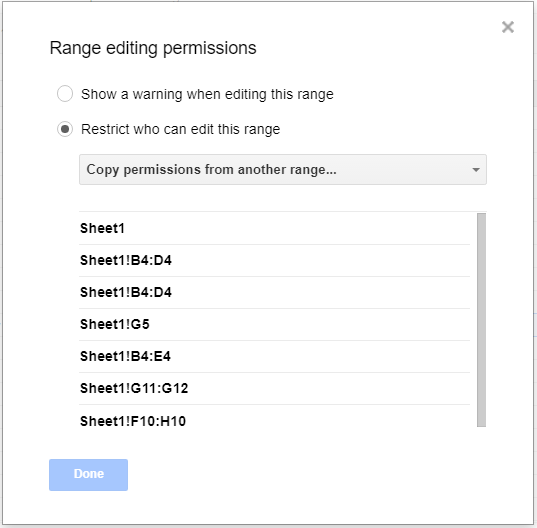This screenshot has height=528, width=537.
Task: Choose the Sheet1!G11:G12 range entry
Action: (274, 388)
